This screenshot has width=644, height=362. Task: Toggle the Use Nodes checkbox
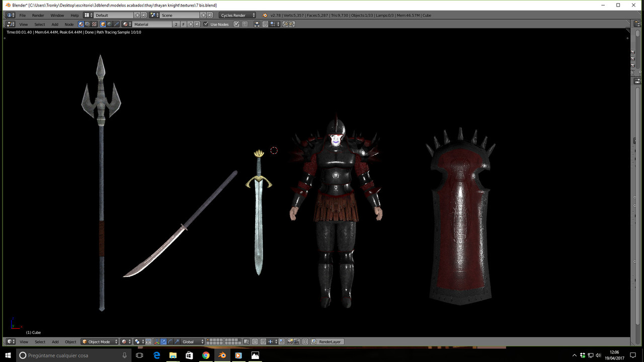[x=206, y=24]
